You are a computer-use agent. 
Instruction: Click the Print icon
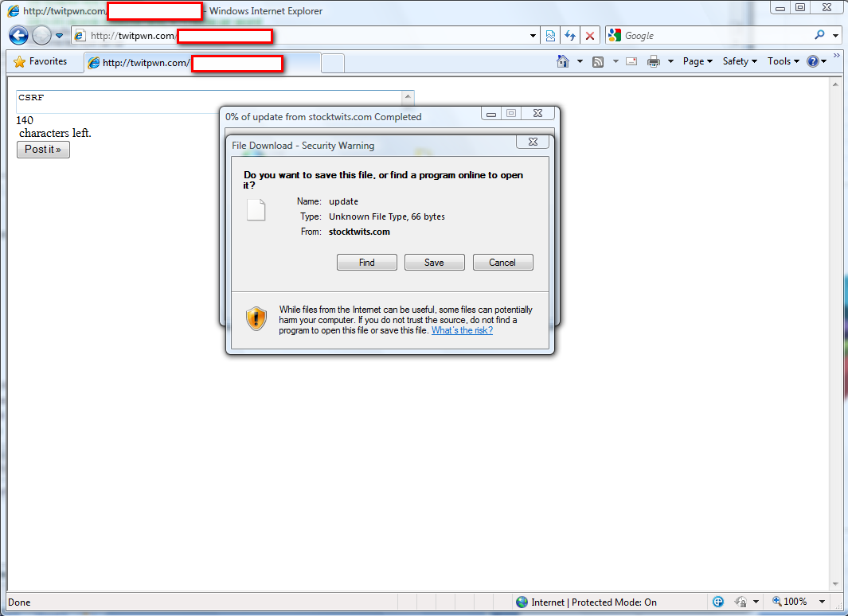point(654,61)
